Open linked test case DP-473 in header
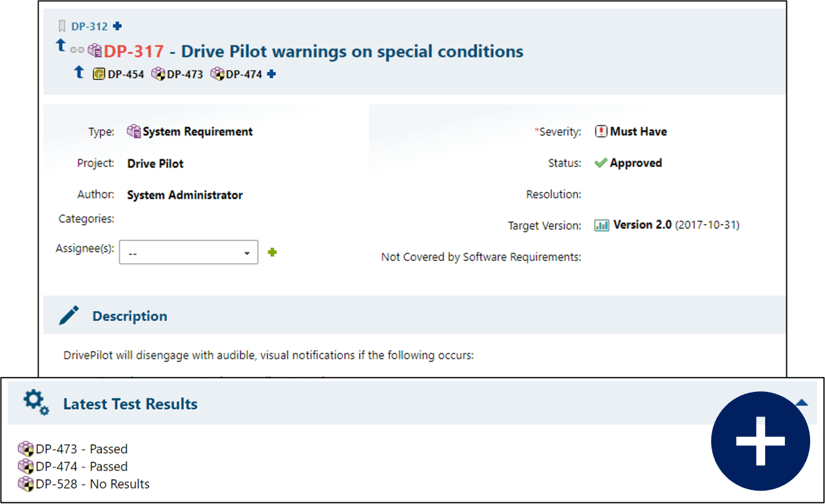Screen dimensions: 825x504 pyautogui.click(x=184, y=74)
